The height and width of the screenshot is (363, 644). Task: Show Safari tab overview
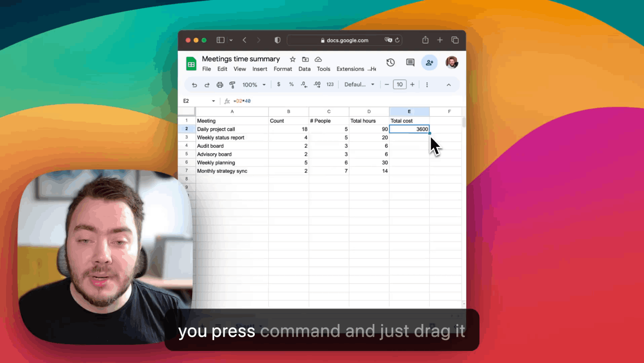(x=455, y=40)
